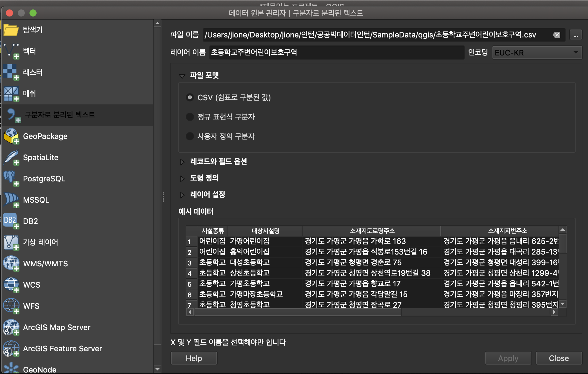Choose 정규 표현식 구분자 radio option
Screen dimensions: 588x374
point(190,117)
